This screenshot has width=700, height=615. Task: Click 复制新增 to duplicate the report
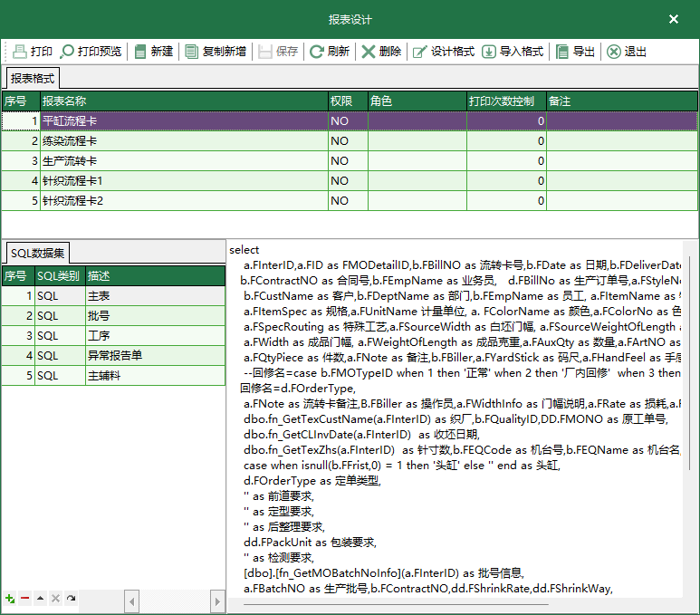point(216,52)
